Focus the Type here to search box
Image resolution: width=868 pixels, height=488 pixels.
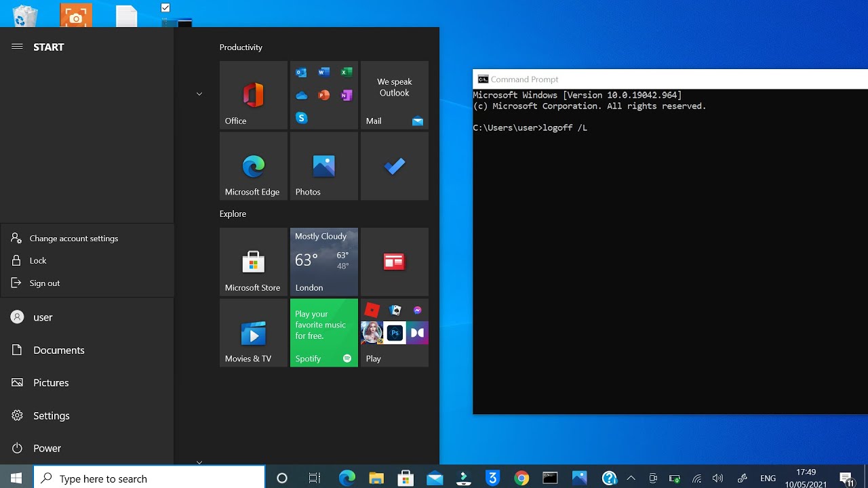click(x=149, y=479)
